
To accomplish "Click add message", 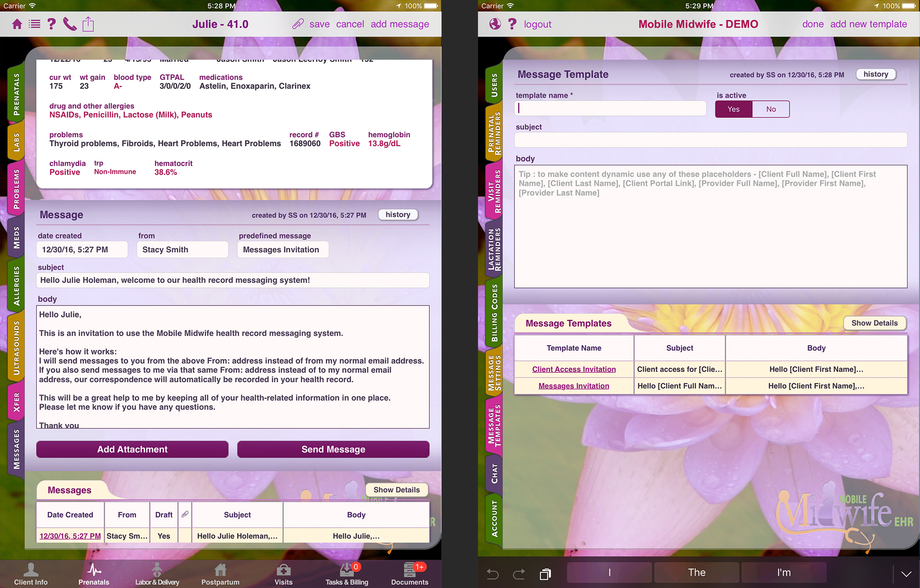I will [x=400, y=24].
